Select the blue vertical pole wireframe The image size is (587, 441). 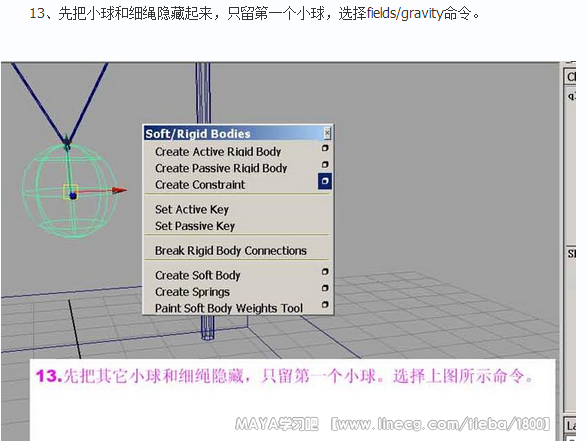(203, 94)
